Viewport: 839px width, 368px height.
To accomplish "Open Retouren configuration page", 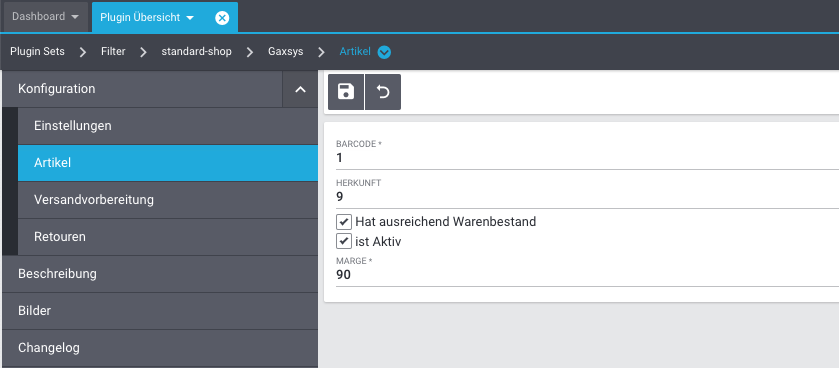I will point(168,237).
